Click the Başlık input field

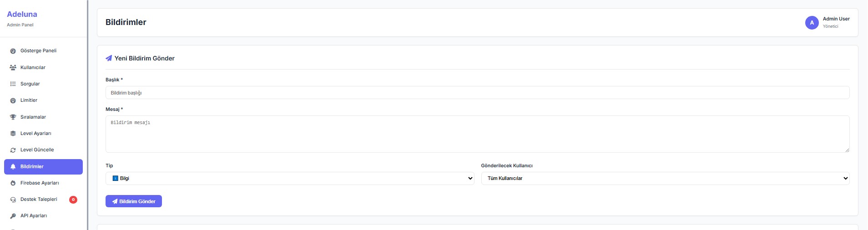coord(477,93)
